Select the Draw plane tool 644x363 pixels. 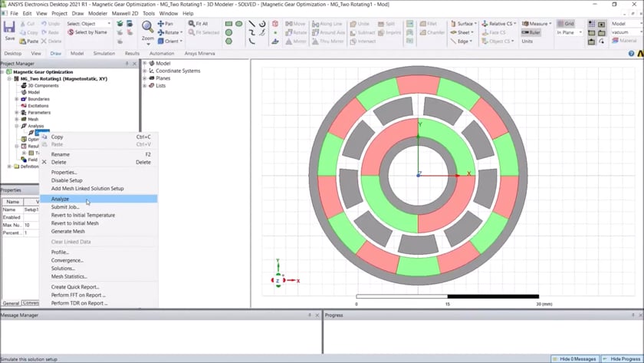275,41
